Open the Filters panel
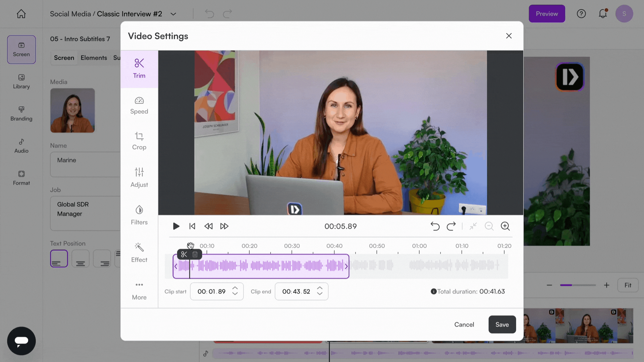Image resolution: width=644 pixels, height=362 pixels. pos(139,215)
